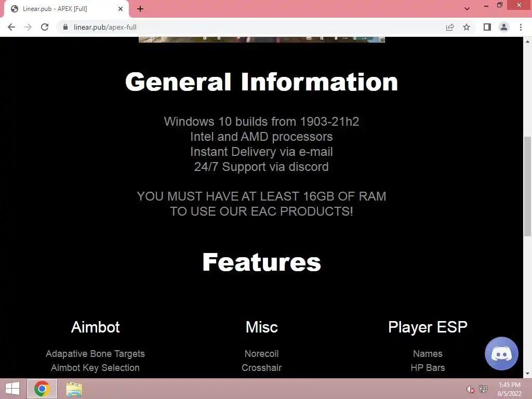This screenshot has height=399, width=532.
Task: Click the scrollbar down arrow
Action: pos(527,374)
